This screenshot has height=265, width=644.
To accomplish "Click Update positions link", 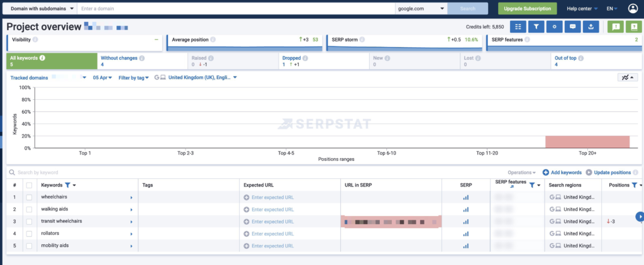I will 608,173.
